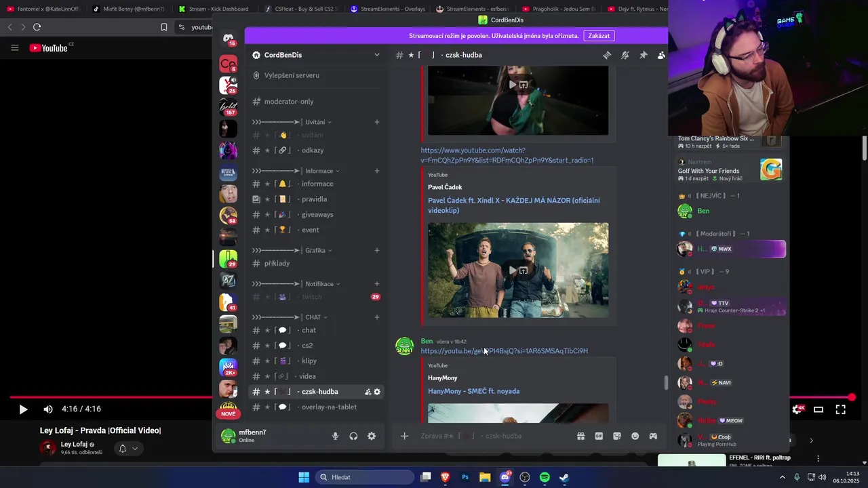Open pinned messages in channel header
The image size is (868, 488).
point(644,55)
